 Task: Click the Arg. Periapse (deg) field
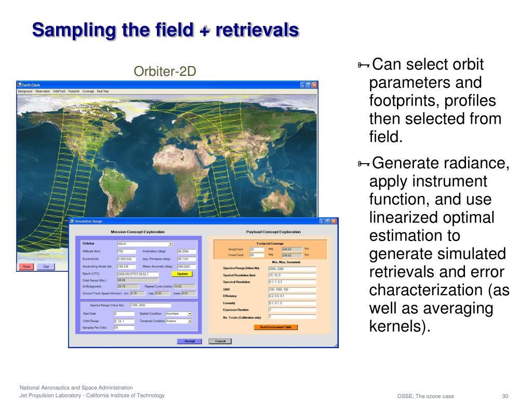(187, 259)
